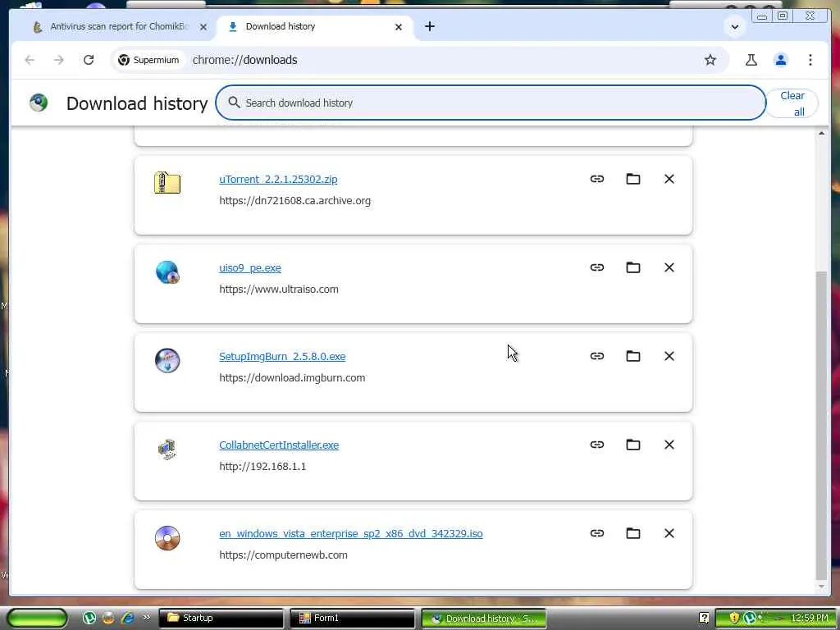Launch uTorrent from quick launch
This screenshot has width=840, height=630.
(x=89, y=618)
